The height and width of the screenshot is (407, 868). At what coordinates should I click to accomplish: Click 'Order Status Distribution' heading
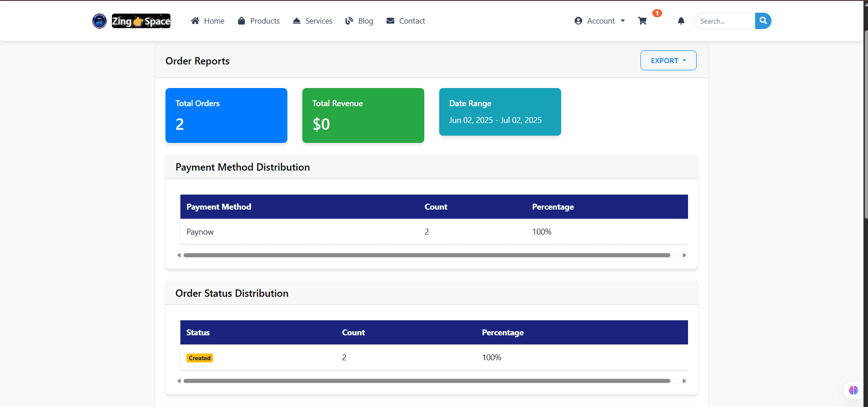click(232, 293)
